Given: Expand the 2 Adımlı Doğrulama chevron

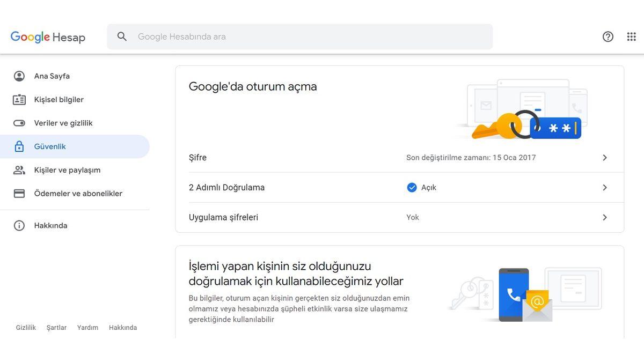Looking at the screenshot, I should coord(604,187).
